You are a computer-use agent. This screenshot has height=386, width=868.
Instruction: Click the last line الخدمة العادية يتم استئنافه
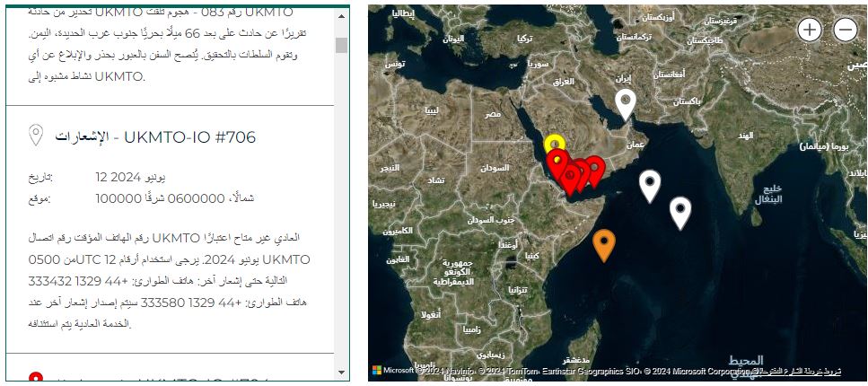tap(80, 323)
